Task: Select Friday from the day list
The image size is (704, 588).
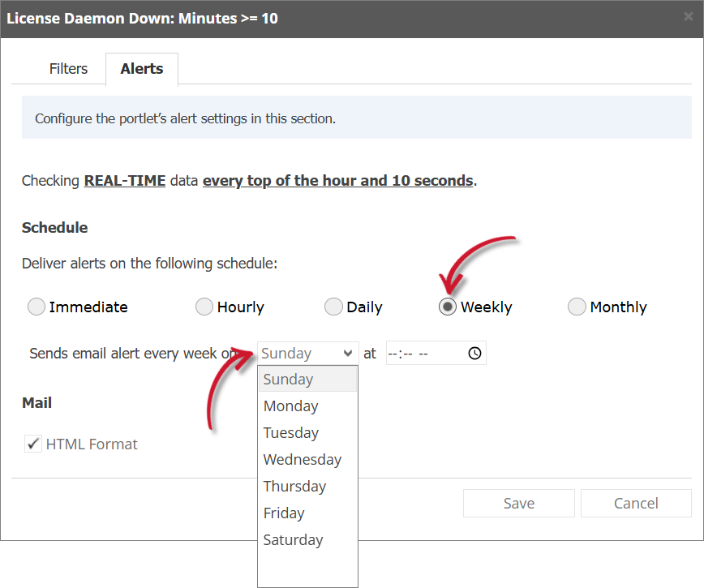Action: point(284,513)
